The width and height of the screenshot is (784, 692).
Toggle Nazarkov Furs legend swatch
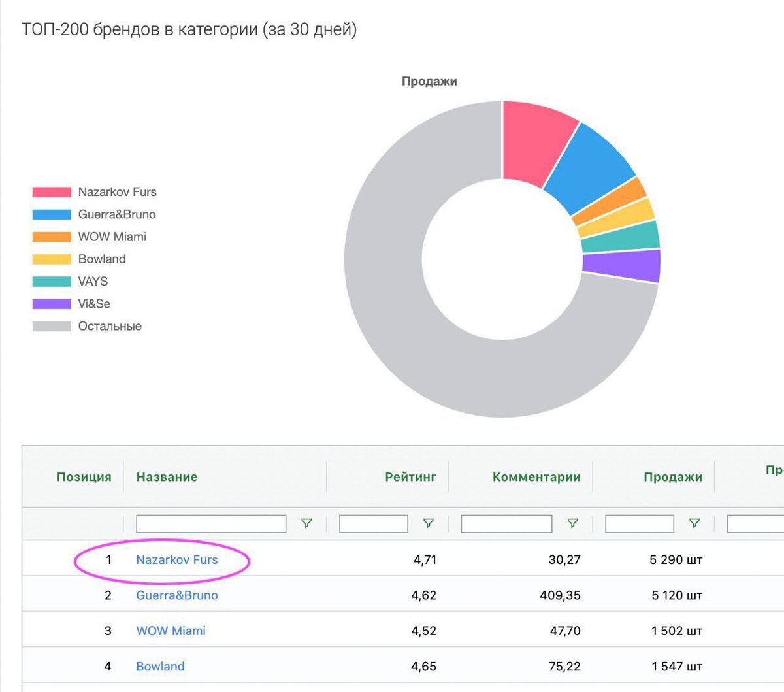(52, 192)
